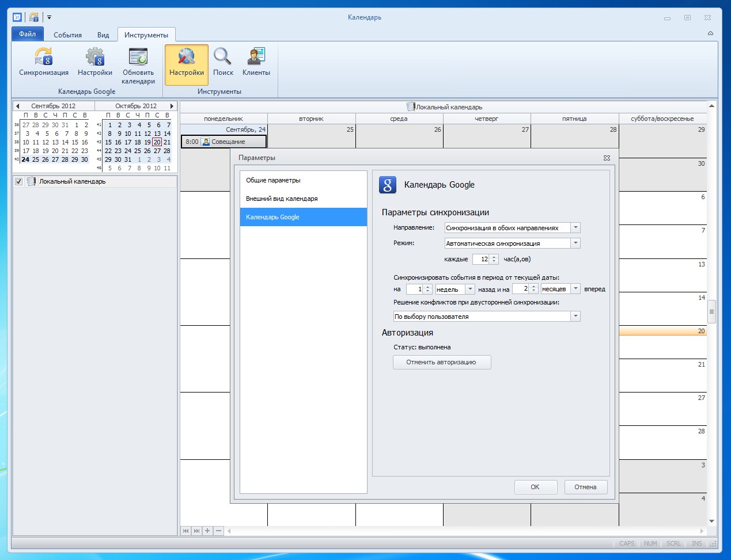Open Режим dropdown
Screen dimensions: 731x560
[575, 243]
